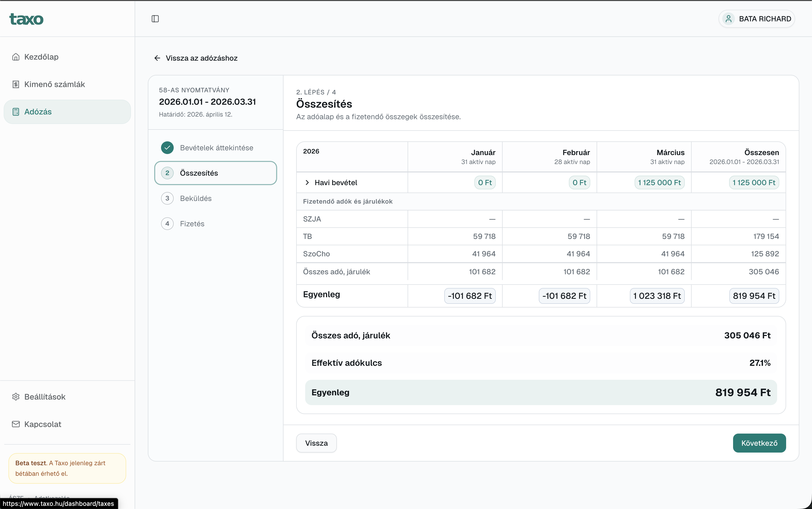Click the completed checkmark for Bevételek áttekintése
The image size is (812, 509).
tap(167, 148)
